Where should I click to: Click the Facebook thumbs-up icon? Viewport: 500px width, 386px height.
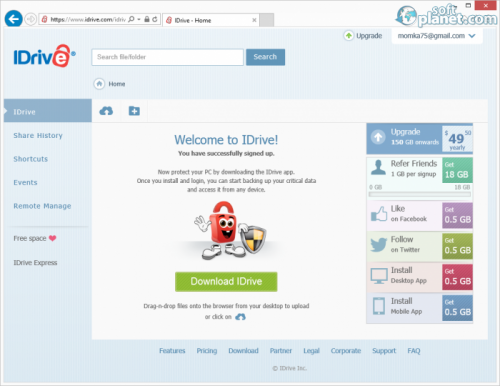(x=379, y=214)
